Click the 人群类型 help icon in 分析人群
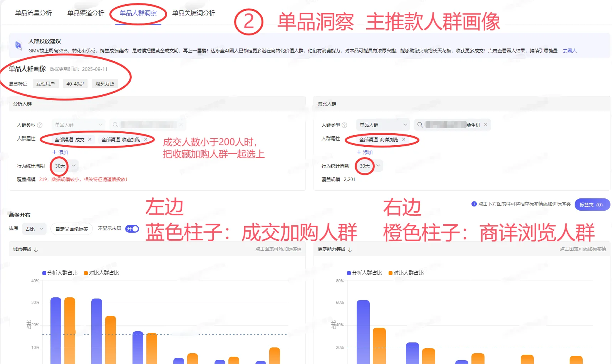 pos(40,125)
